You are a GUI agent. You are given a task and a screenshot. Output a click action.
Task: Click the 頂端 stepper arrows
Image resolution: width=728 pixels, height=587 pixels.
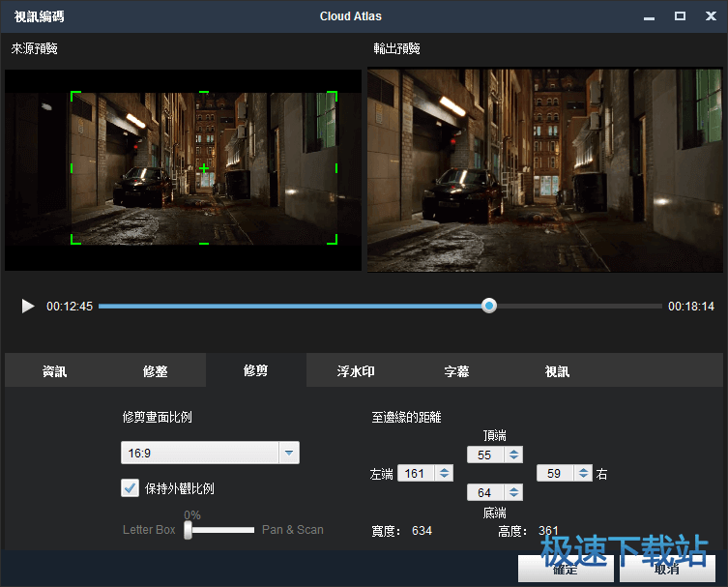513,455
